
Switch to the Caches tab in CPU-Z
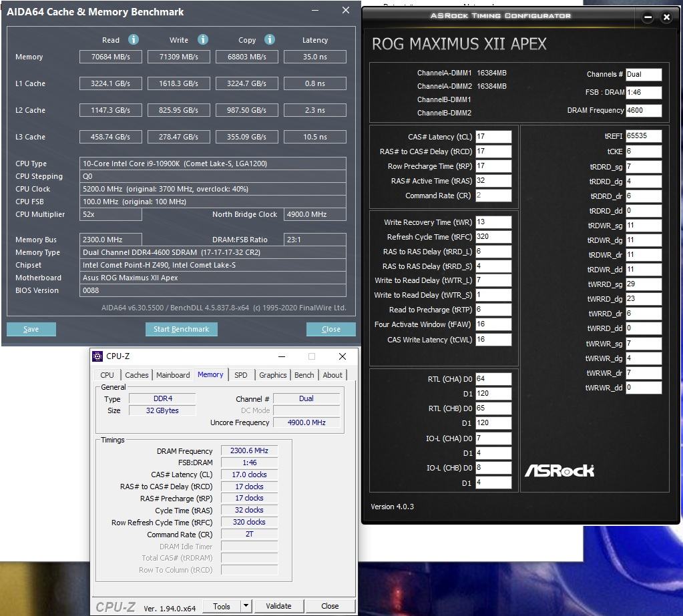(137, 375)
